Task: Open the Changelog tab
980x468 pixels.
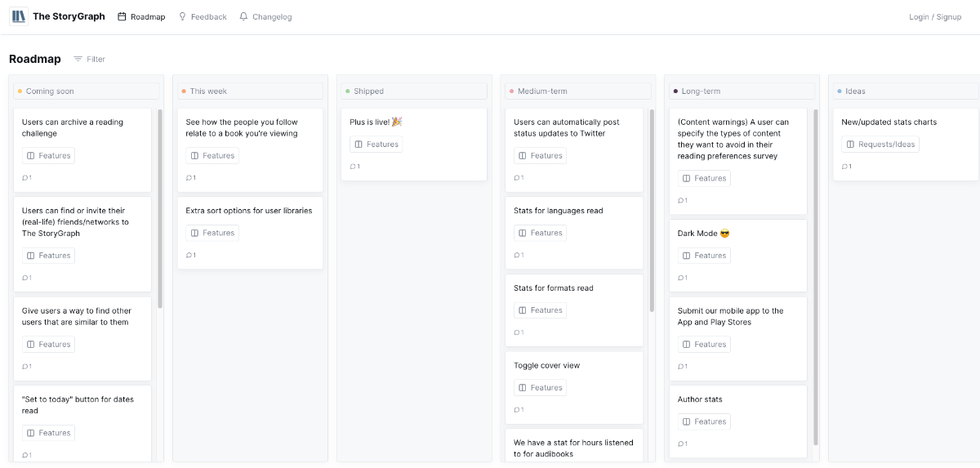Action: (265, 16)
